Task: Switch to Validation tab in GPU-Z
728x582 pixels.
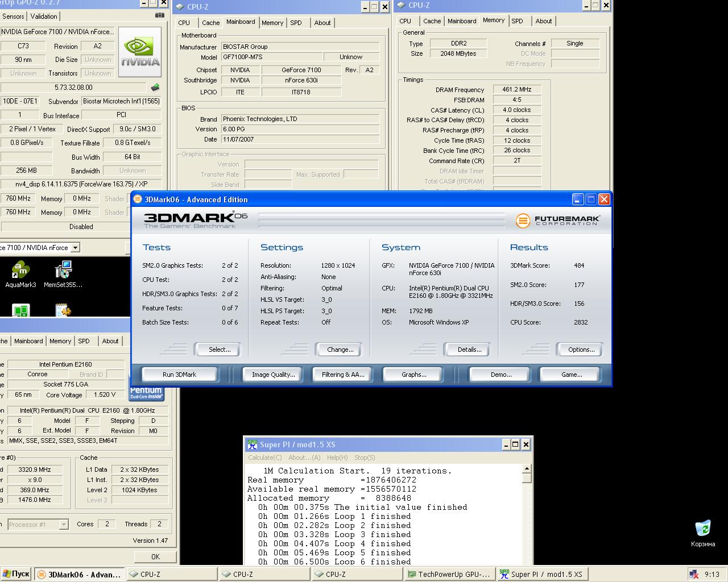Action: 43,16
